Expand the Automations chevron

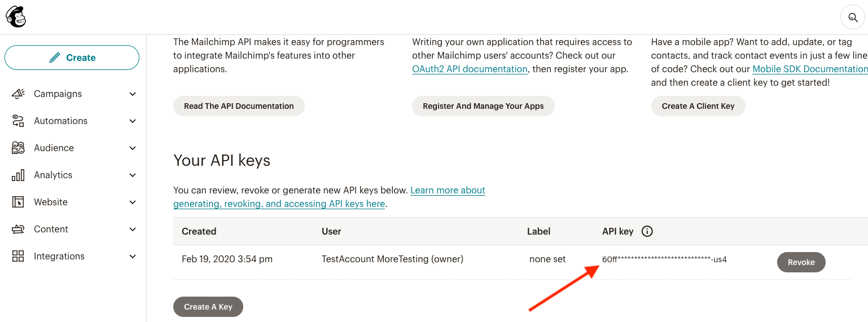point(133,121)
